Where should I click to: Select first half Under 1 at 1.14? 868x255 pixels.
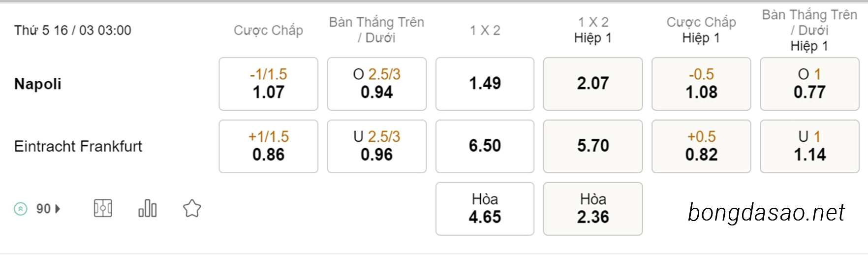809,146
